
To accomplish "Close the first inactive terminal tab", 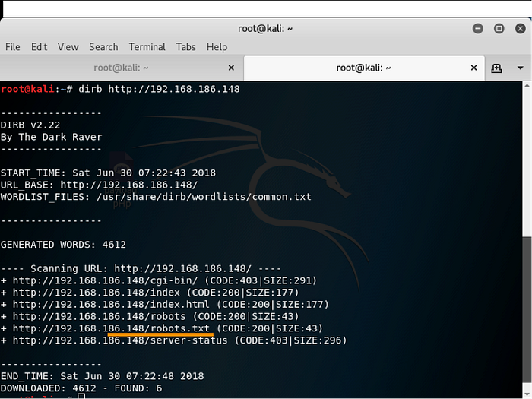I will (231, 68).
